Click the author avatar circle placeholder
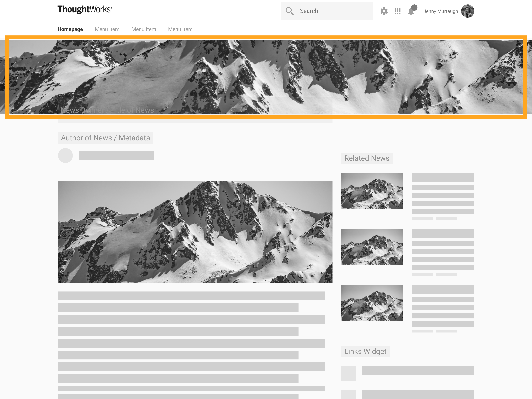This screenshot has width=532, height=399. click(65, 156)
